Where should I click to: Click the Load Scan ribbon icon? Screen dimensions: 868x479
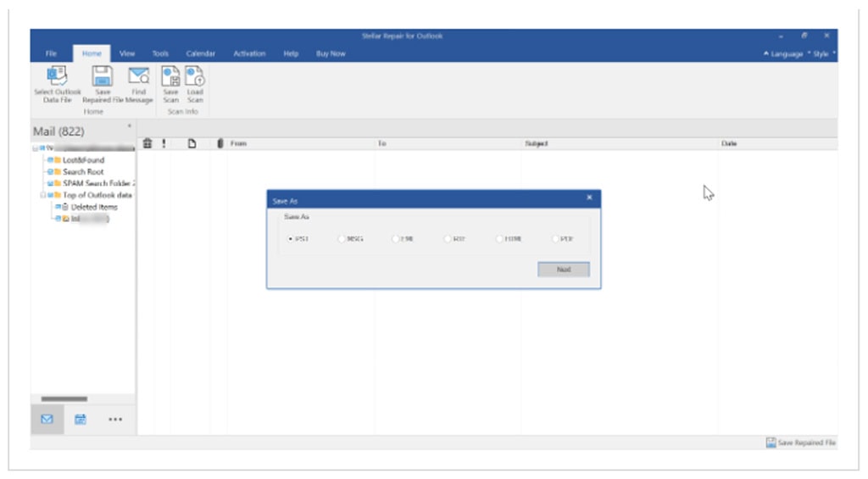tap(195, 75)
